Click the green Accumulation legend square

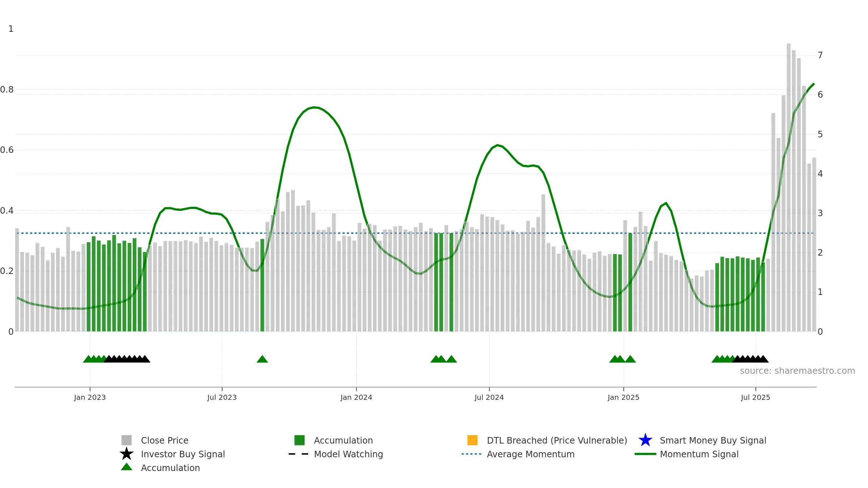pos(299,440)
